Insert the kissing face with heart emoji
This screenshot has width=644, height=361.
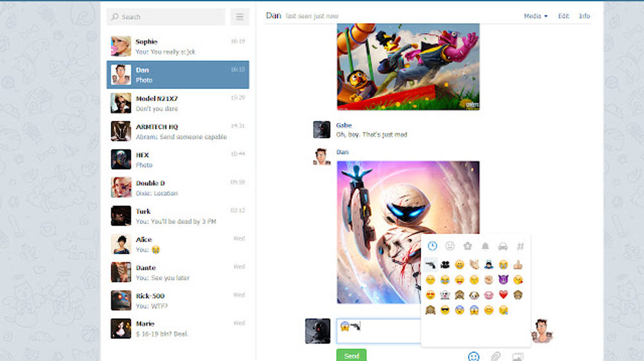[x=518, y=280]
